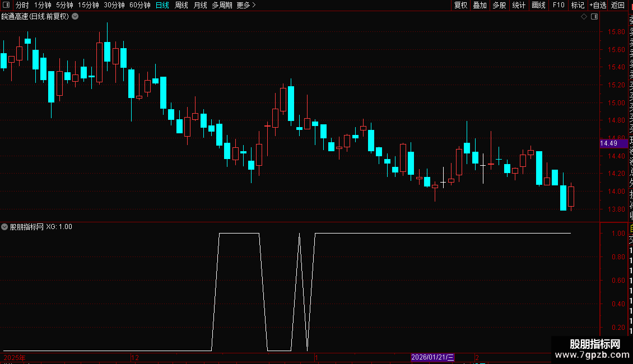Click the 0.20 indicator axis label
Viewport: 633px width, 364px height.
coord(618,327)
